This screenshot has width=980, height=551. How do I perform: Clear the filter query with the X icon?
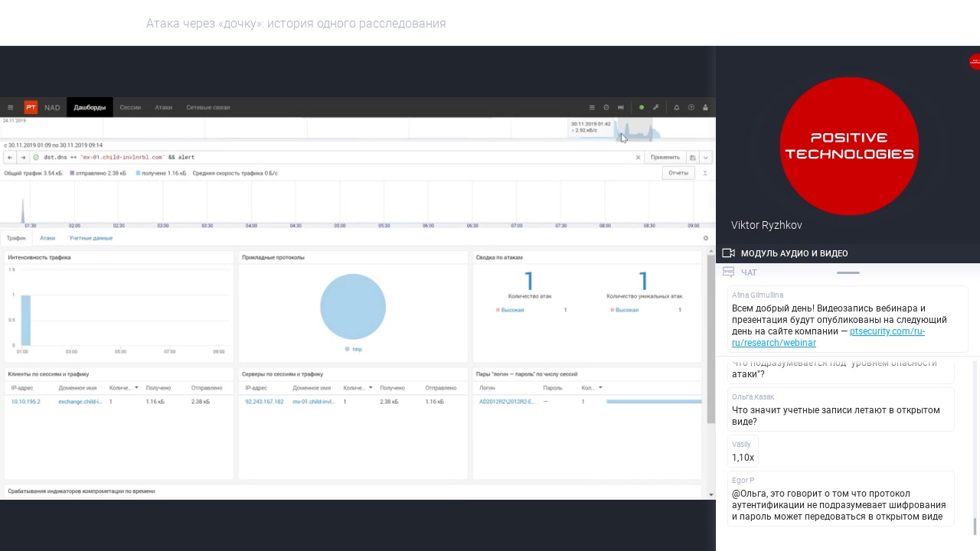pos(638,158)
